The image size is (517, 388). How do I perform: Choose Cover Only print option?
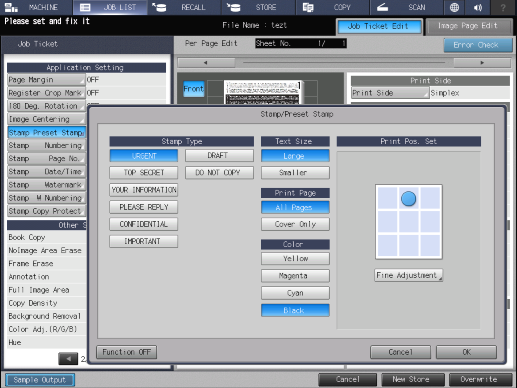pos(295,224)
